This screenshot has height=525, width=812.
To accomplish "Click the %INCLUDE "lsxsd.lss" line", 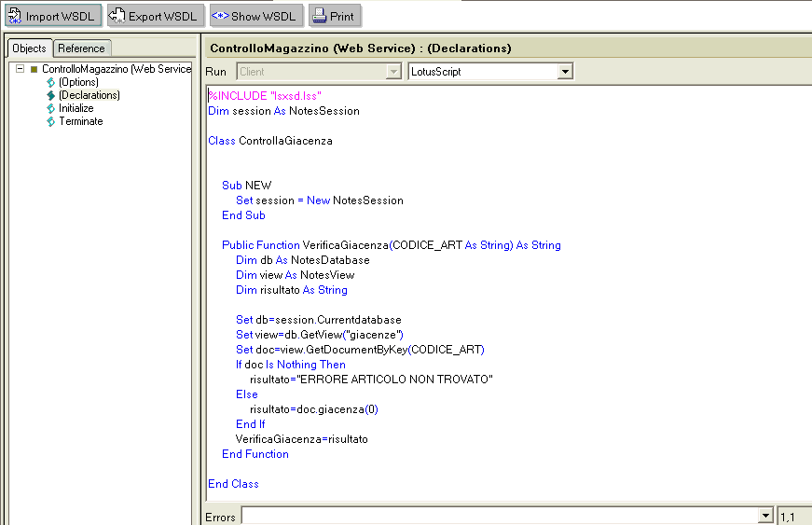I will [x=265, y=96].
